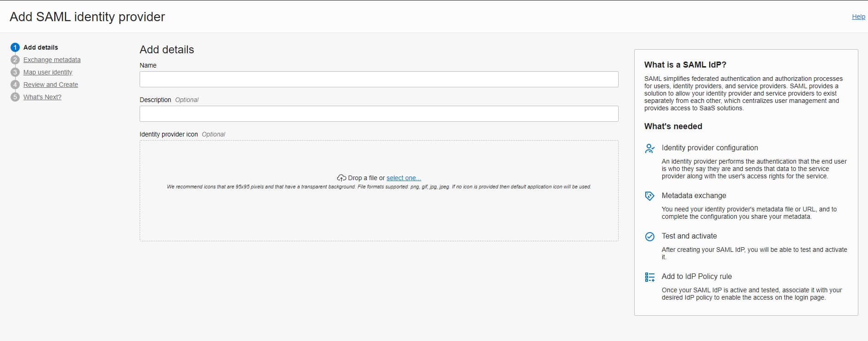Click the 'select one...' file link
Viewport: 868px width, 341px height.
point(404,178)
